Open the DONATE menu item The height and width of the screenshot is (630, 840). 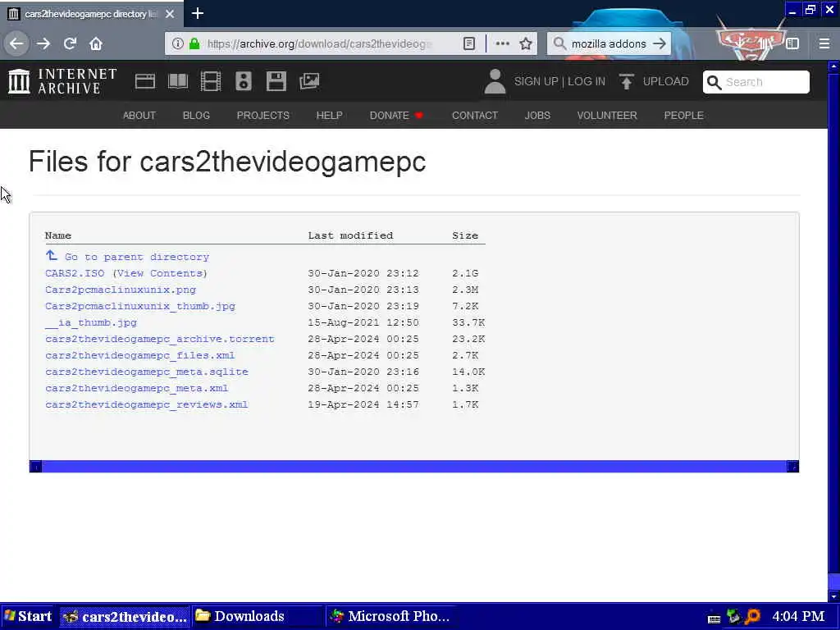point(396,115)
